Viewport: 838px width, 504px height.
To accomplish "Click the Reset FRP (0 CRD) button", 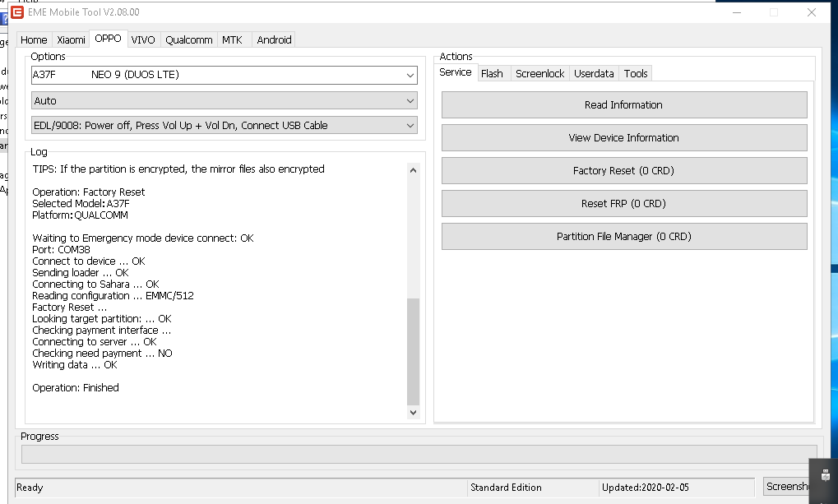I will [624, 204].
